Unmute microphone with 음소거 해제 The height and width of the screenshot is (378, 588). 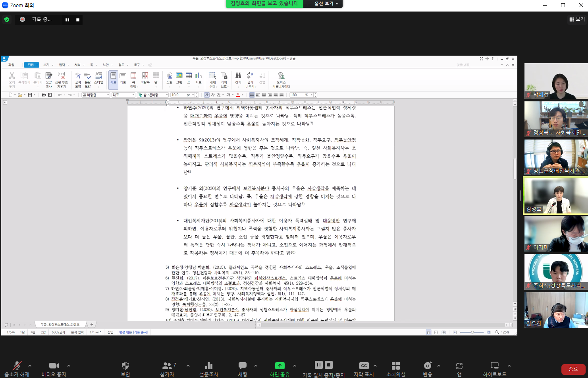click(x=17, y=369)
